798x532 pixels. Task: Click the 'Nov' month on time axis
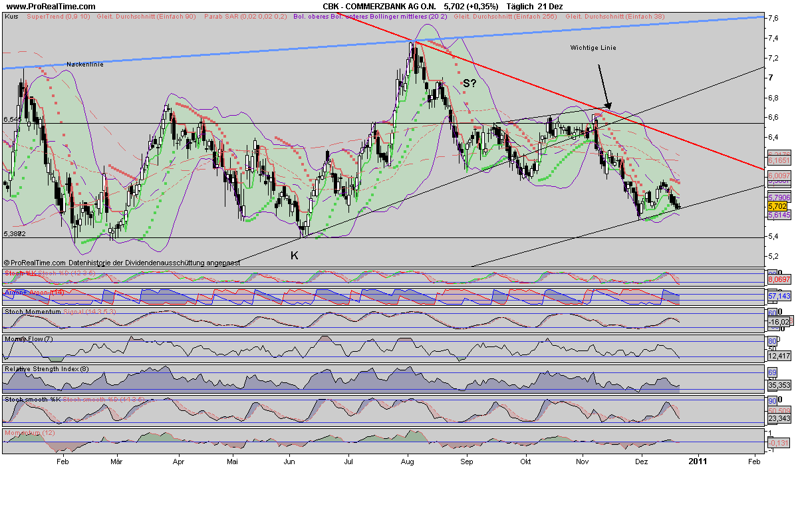(583, 460)
